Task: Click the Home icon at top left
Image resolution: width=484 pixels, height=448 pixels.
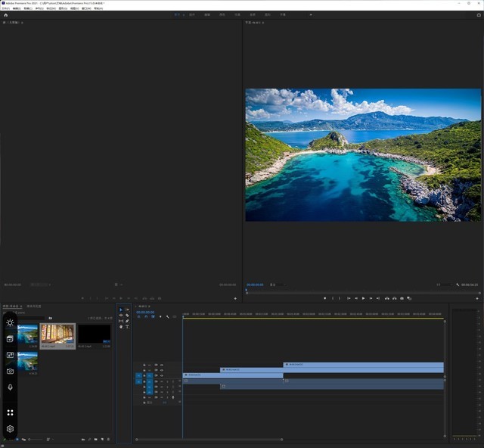Action: pos(5,14)
